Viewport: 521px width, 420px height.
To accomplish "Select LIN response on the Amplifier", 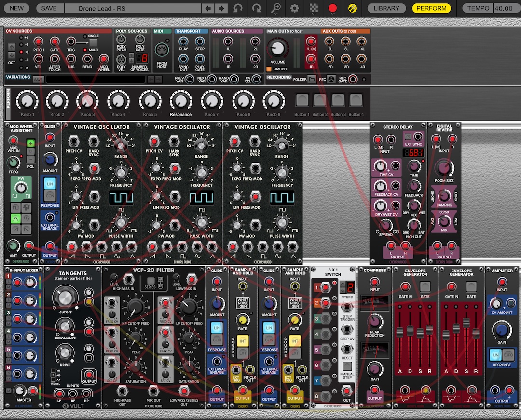I will pyautogui.click(x=495, y=355).
